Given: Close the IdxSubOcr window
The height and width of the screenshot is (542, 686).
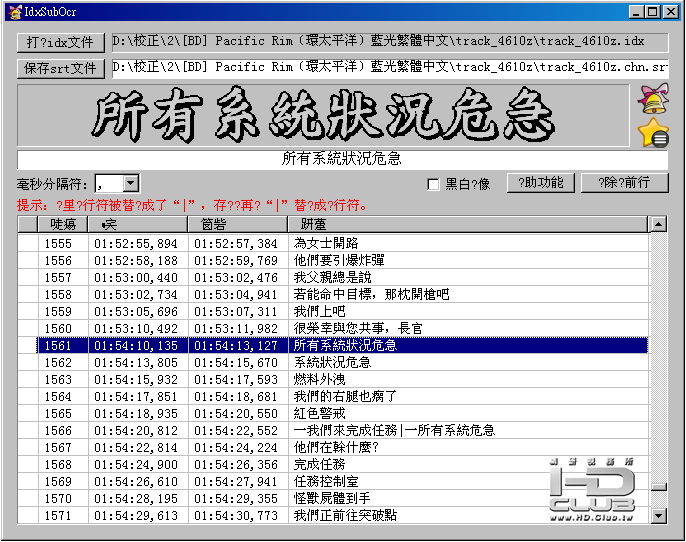Looking at the screenshot, I should 671,12.
